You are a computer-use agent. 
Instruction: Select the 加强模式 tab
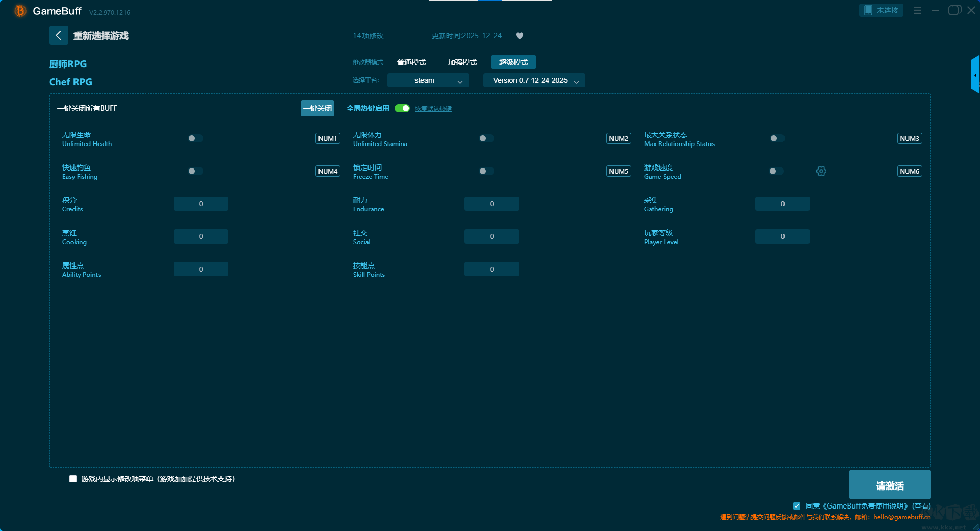(x=462, y=62)
